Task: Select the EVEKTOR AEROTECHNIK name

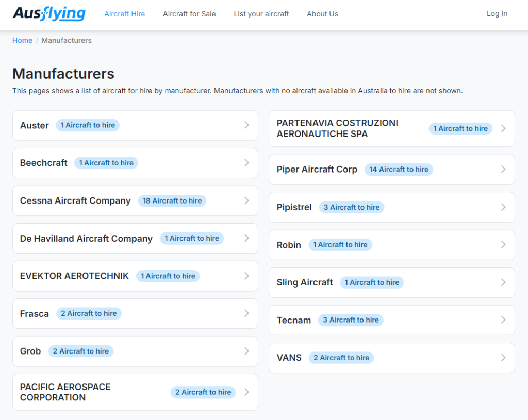Action: [74, 276]
